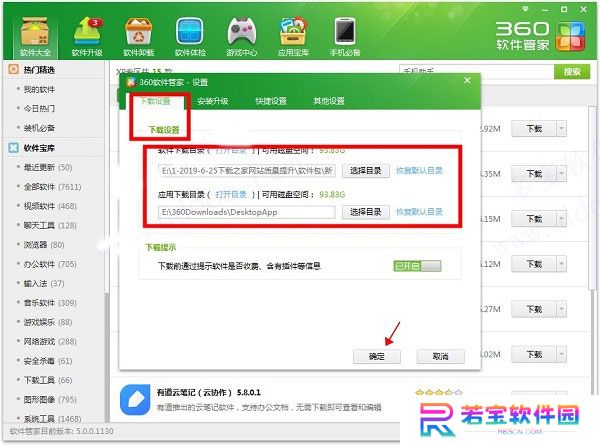This screenshot has width=600, height=445.
Task: Click 恢复默认目录 link for software directory
Action: (x=419, y=171)
